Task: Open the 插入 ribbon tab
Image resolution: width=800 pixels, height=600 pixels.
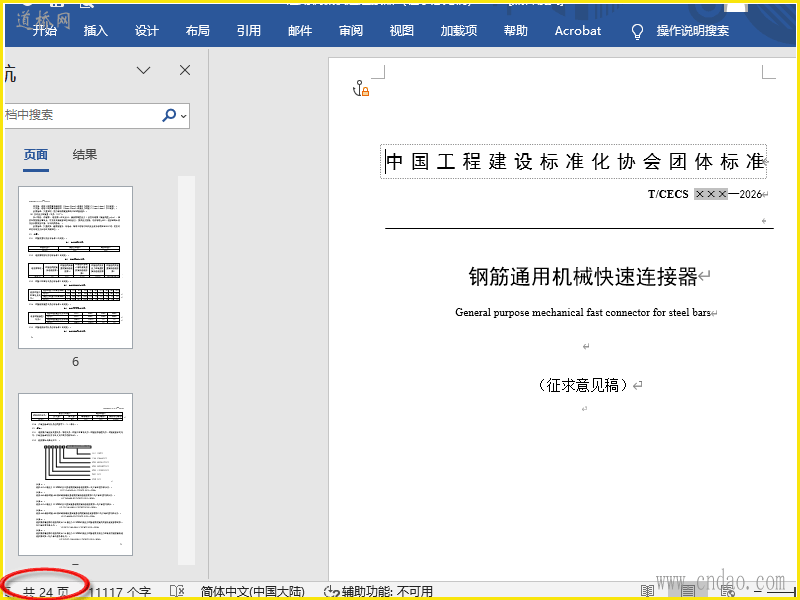Action: (x=96, y=31)
